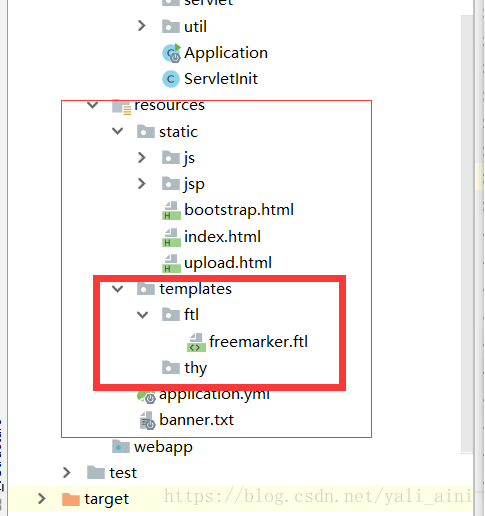Open banner.txt file name
The height and width of the screenshot is (516, 485).
click(x=196, y=420)
